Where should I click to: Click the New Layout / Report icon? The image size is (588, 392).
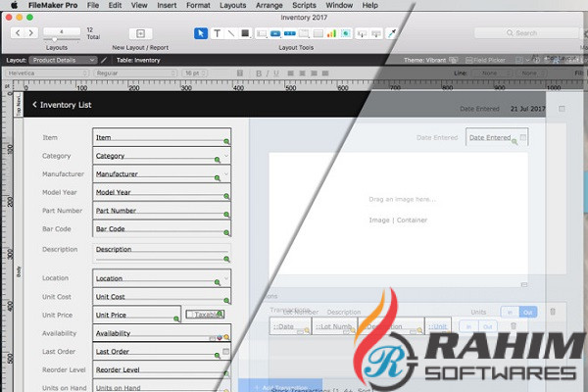coord(140,33)
